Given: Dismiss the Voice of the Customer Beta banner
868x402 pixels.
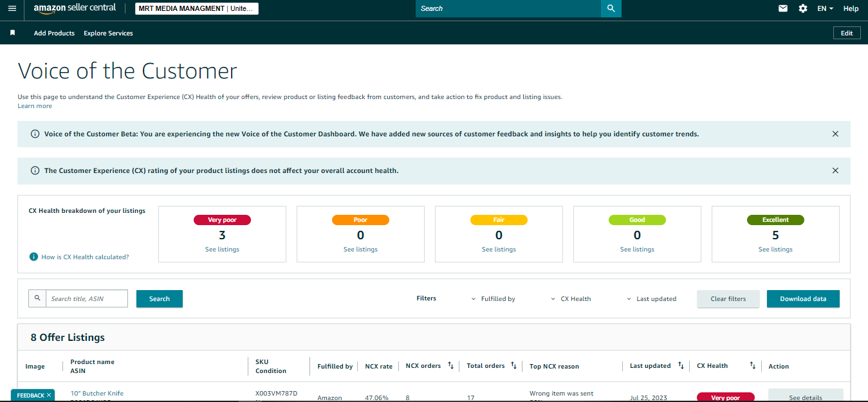Looking at the screenshot, I should pyautogui.click(x=835, y=134).
